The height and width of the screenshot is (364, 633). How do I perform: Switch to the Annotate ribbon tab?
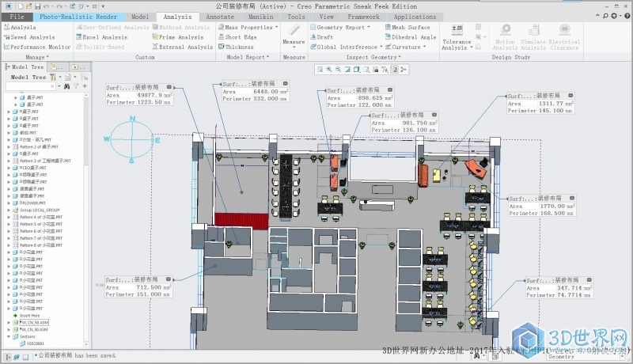click(x=219, y=17)
